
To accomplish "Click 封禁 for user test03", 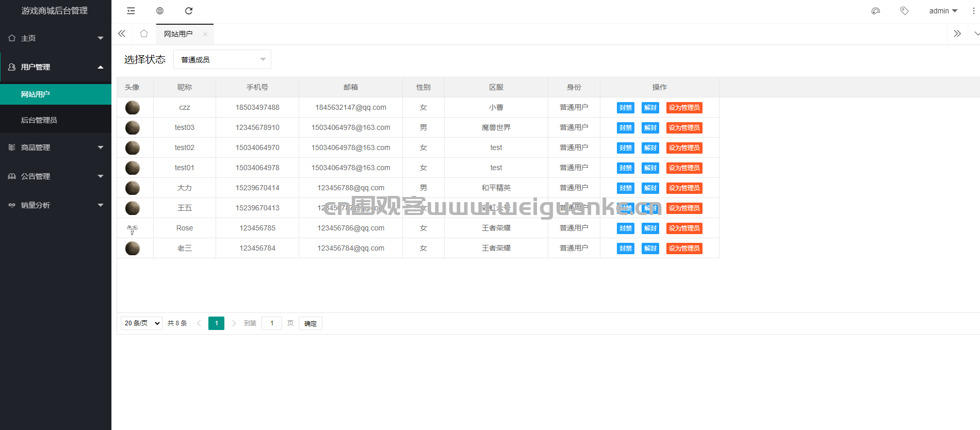I will tap(626, 128).
